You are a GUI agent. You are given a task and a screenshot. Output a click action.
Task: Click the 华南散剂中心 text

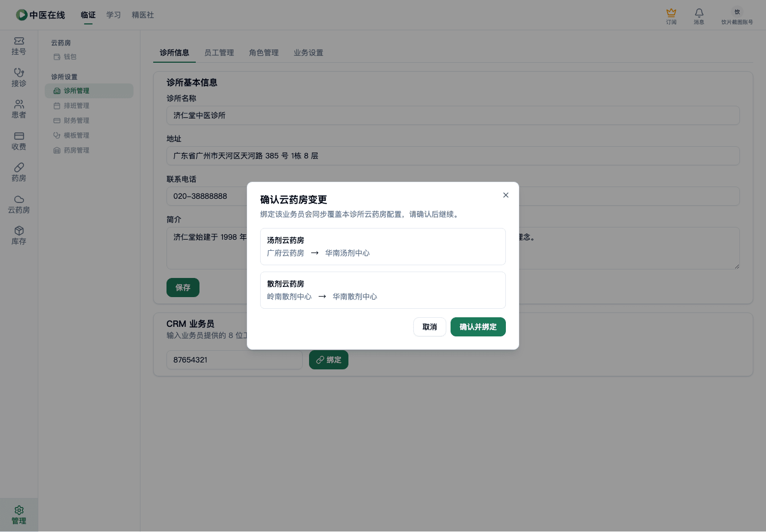pos(355,297)
